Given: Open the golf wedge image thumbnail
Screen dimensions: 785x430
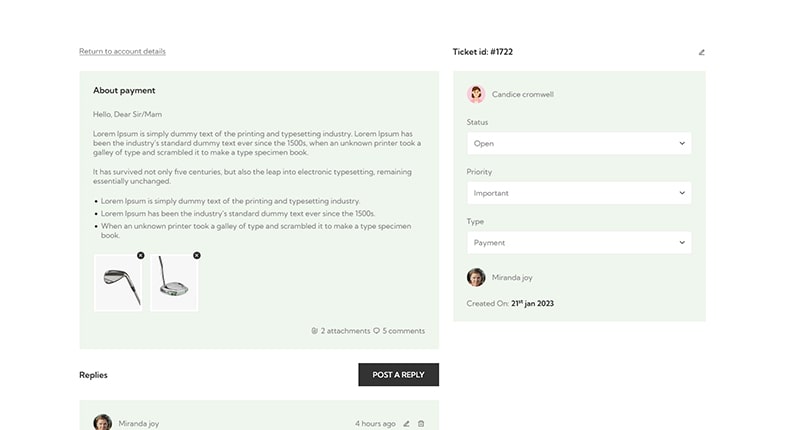Looking at the screenshot, I should tap(118, 283).
